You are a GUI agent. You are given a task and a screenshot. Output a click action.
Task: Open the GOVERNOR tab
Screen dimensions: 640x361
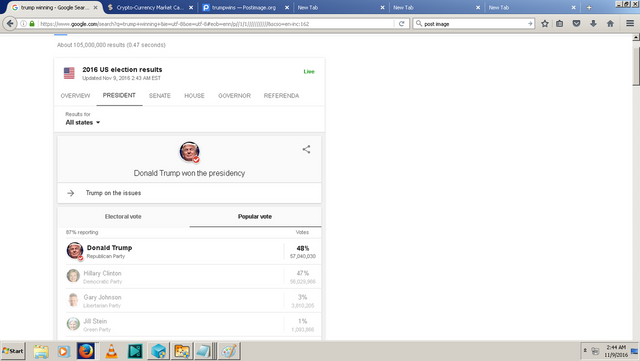tap(234, 96)
